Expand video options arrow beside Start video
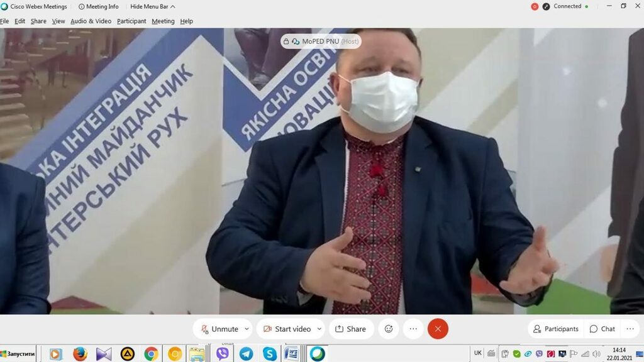Image resolution: width=644 pixels, height=362 pixels. pyautogui.click(x=319, y=329)
